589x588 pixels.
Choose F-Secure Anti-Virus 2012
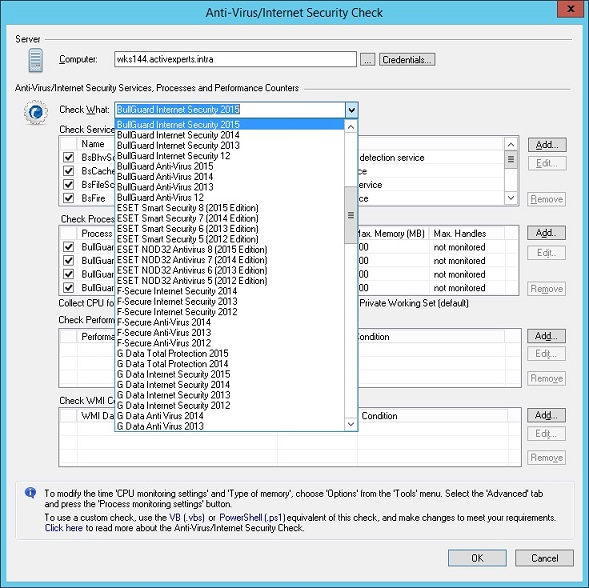230,343
